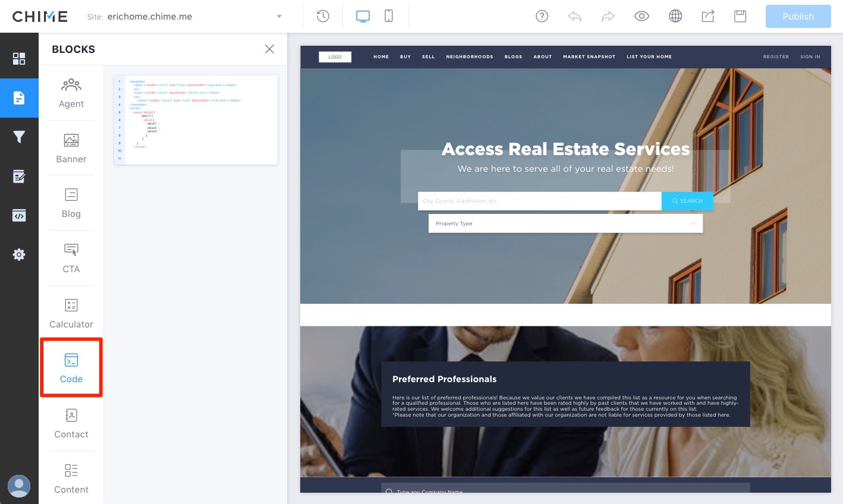Open NEIGHBORHOODS in the preview navigation
The image size is (843, 504).
click(x=470, y=57)
